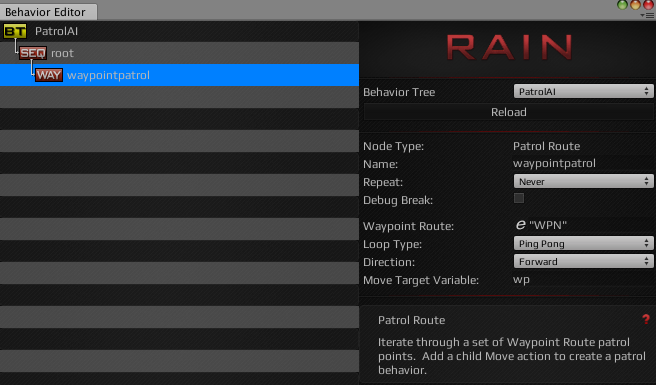
Task: Edit the Name field waypointpatrol
Action: pos(582,163)
